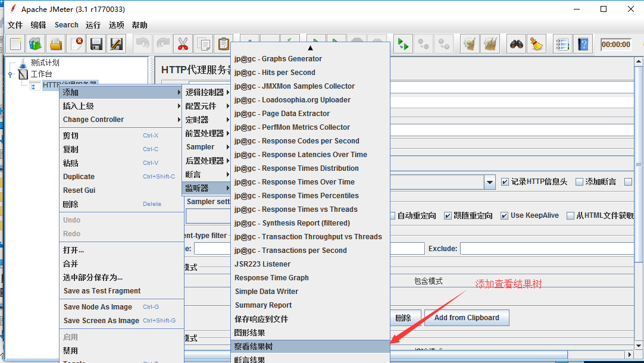Expand or collapse the 工作台 tree handle
644x363 pixels.
(x=10, y=74)
